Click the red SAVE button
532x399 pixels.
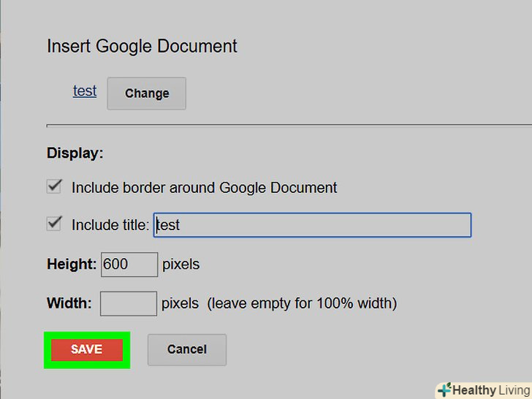click(x=86, y=349)
